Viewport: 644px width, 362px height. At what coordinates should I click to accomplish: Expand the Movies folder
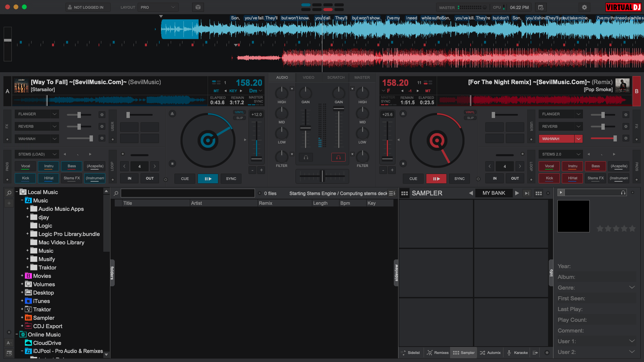22,276
